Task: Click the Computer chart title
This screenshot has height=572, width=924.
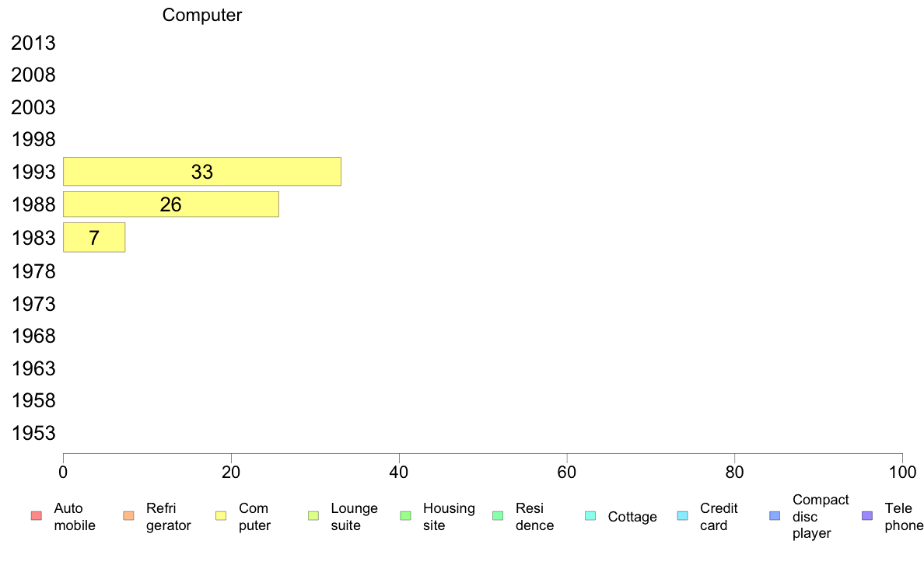Action: [202, 15]
